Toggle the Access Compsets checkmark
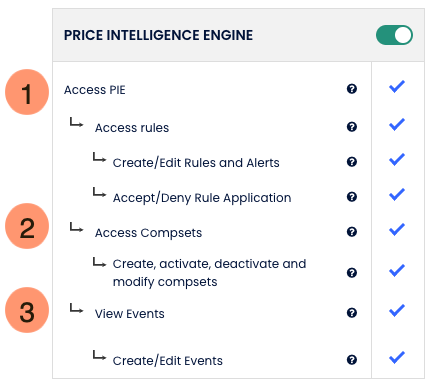Image resolution: width=432 pixels, height=388 pixels. pos(397,230)
